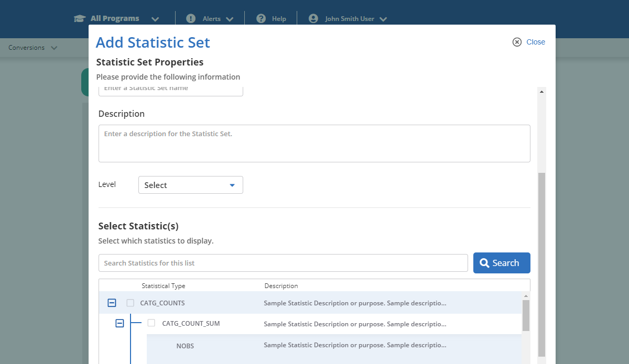
Task: Collapse the CATG_COUNT_SUM tree node
Action: (x=120, y=324)
